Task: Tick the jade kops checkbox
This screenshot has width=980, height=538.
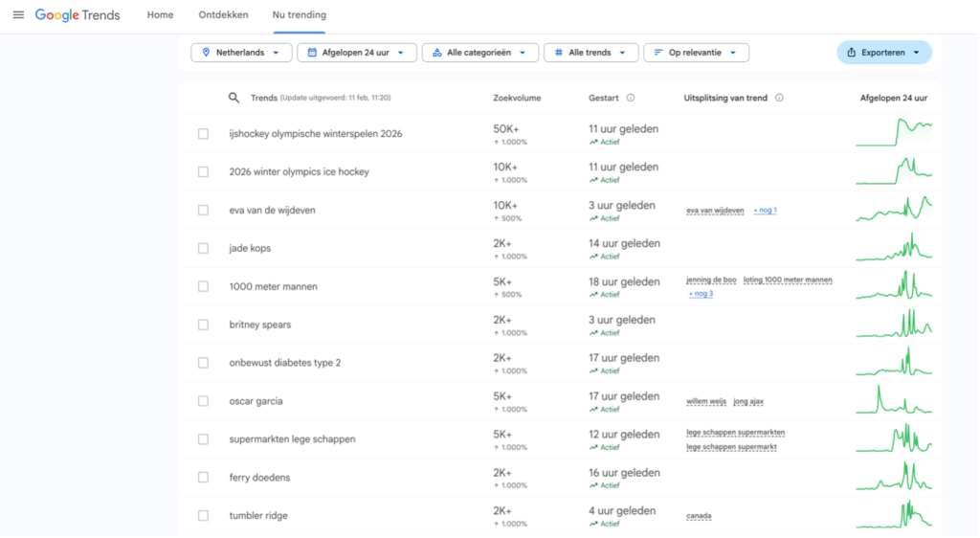Action: tap(203, 248)
